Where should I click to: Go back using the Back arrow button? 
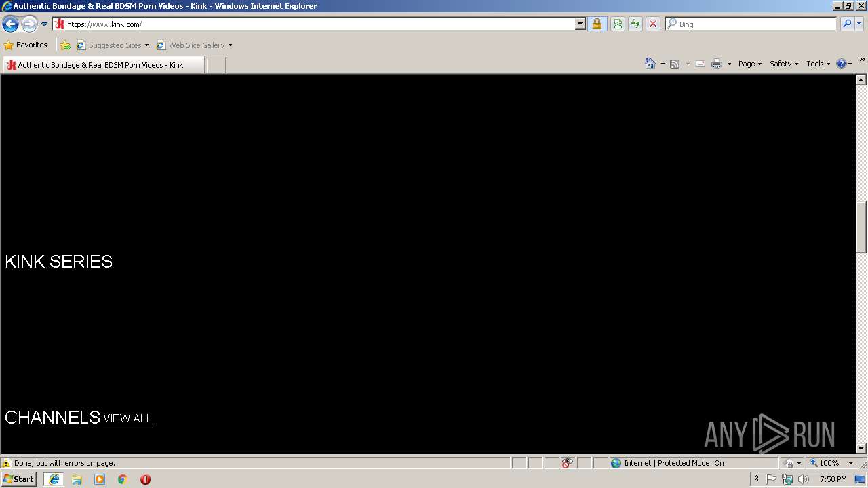click(x=10, y=24)
